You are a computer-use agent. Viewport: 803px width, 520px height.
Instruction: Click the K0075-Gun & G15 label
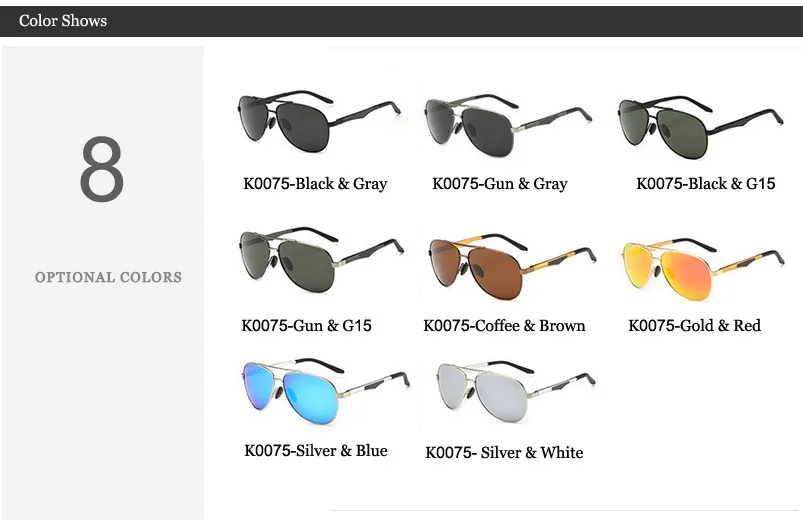(306, 325)
